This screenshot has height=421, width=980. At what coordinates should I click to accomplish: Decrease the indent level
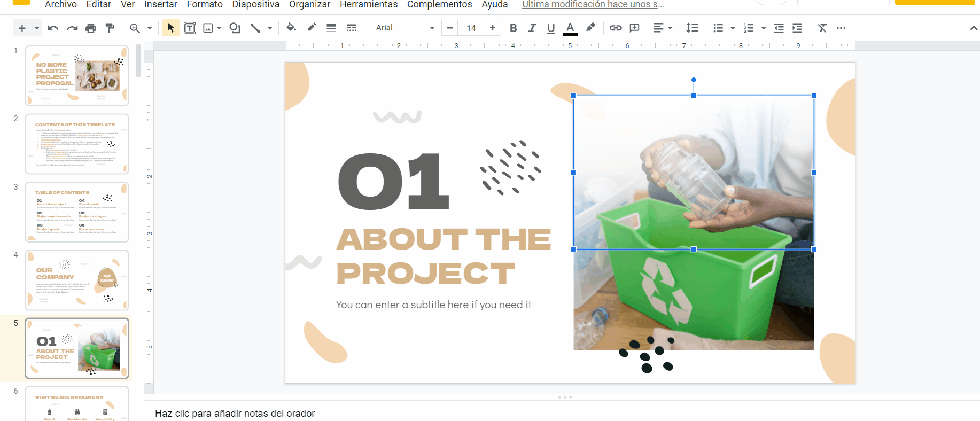779,28
